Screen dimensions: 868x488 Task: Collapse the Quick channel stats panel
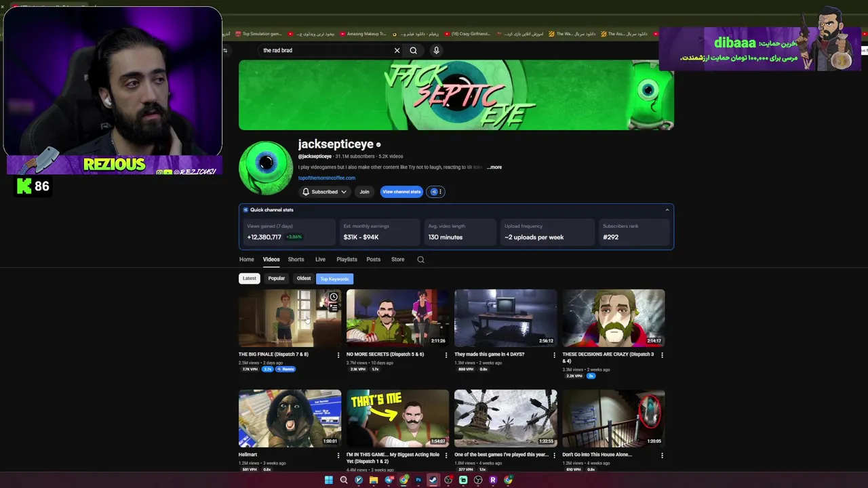point(667,210)
